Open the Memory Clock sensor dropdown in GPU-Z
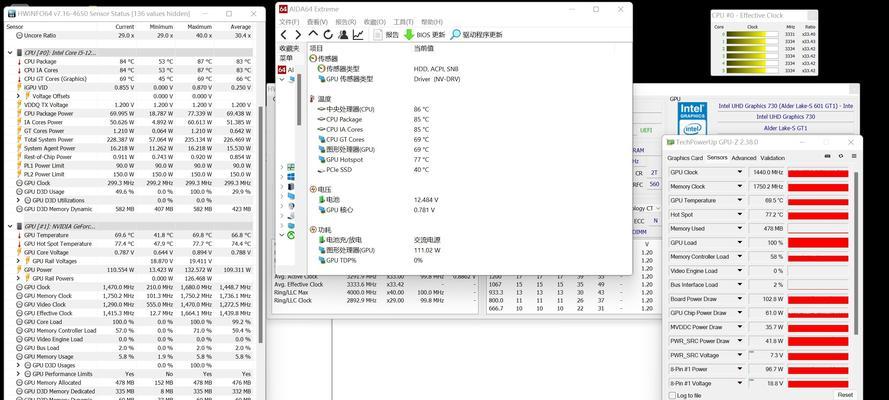 coord(740,186)
